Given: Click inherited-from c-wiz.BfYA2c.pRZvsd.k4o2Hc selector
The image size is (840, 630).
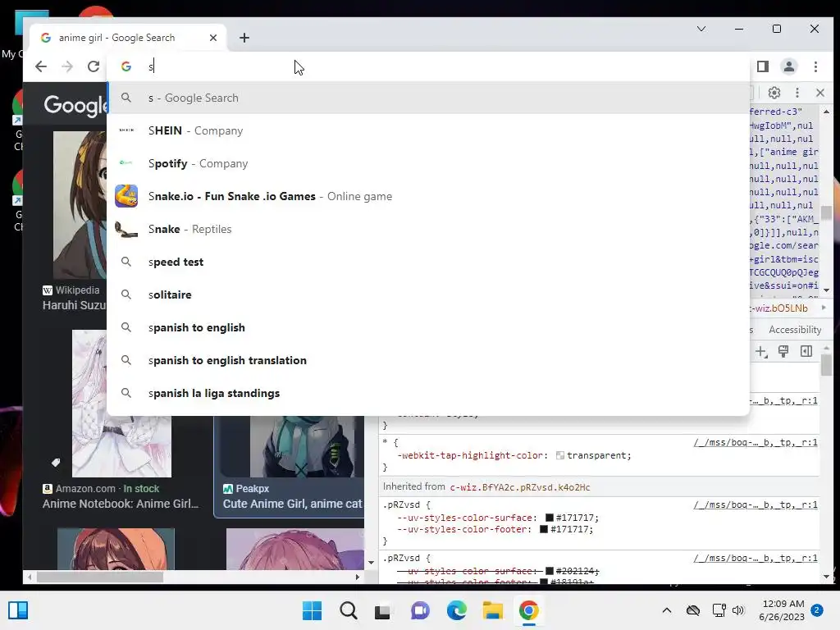Looking at the screenshot, I should pyautogui.click(x=519, y=487).
